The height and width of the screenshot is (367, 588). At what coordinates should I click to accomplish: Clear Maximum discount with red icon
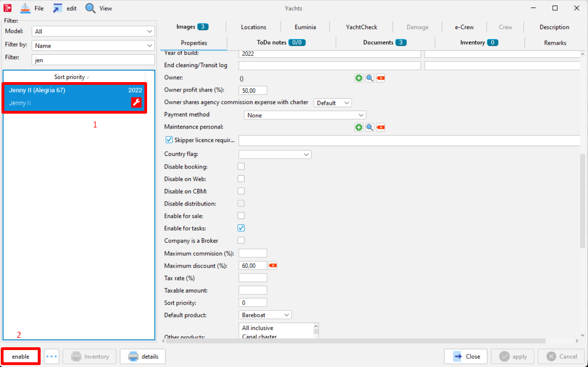coord(273,266)
